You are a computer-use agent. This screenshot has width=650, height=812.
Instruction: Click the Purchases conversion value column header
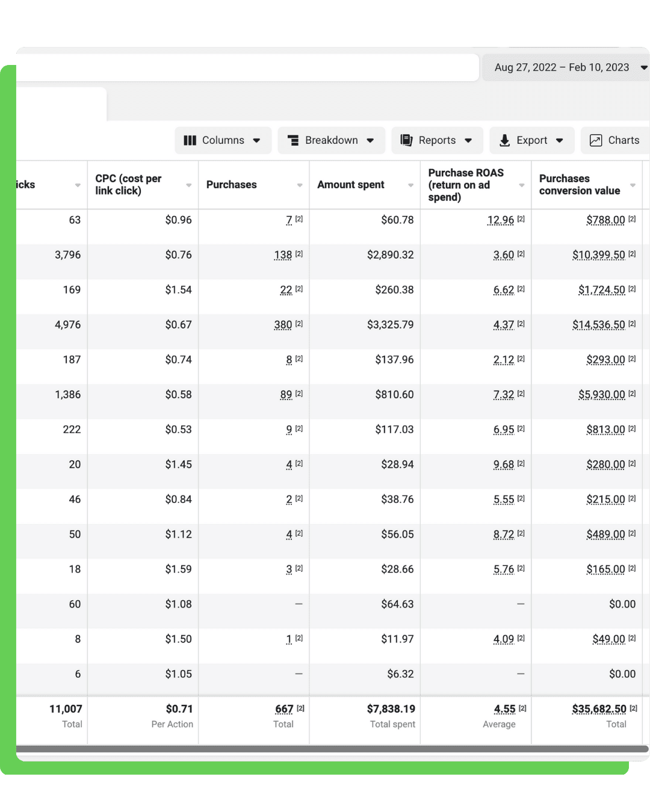pos(580,185)
